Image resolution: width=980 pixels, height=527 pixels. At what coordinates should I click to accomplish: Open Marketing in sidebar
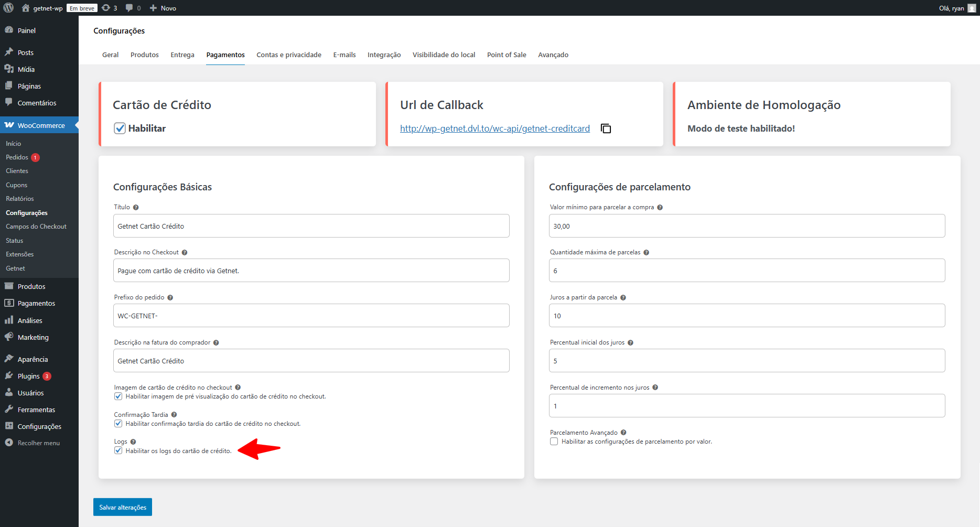tap(33, 337)
